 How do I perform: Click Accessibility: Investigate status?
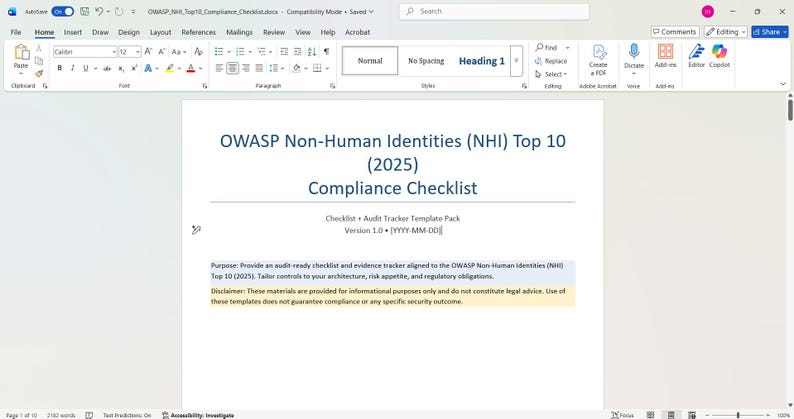tap(198, 415)
